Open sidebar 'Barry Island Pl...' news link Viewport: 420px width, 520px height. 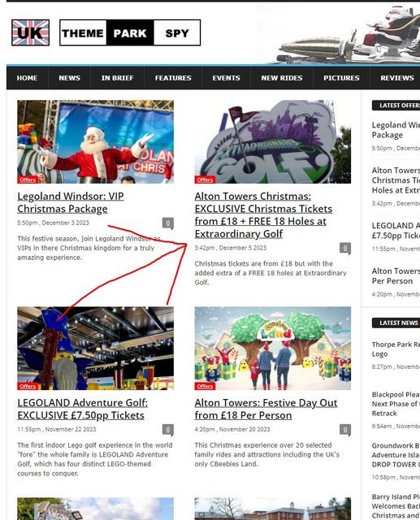click(x=396, y=506)
